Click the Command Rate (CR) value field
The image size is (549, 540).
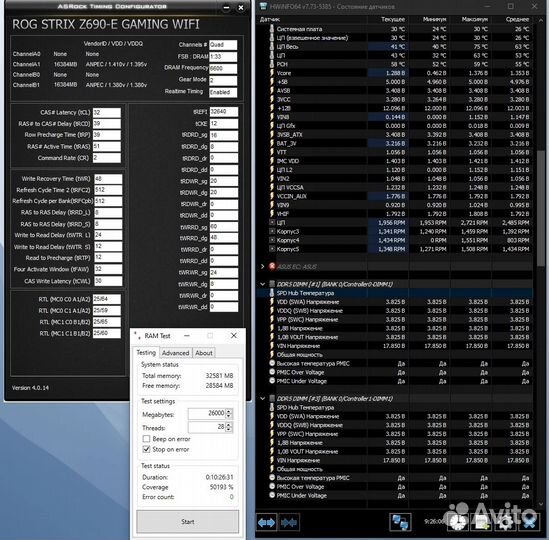coord(107,158)
